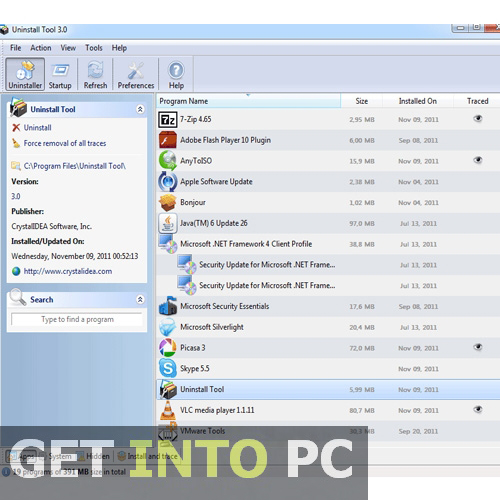The height and width of the screenshot is (500, 500).
Task: Open the View menu
Action: tap(68, 48)
